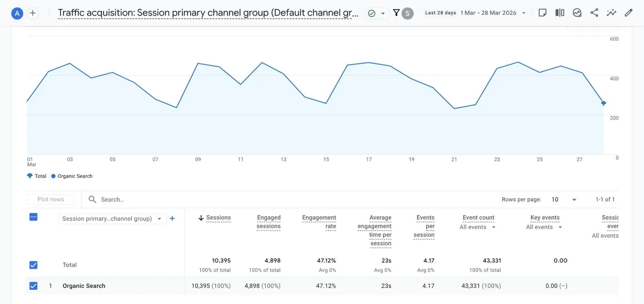The height and width of the screenshot is (304, 644).
Task: Sort by Engaged sessions column
Action: 268,222
